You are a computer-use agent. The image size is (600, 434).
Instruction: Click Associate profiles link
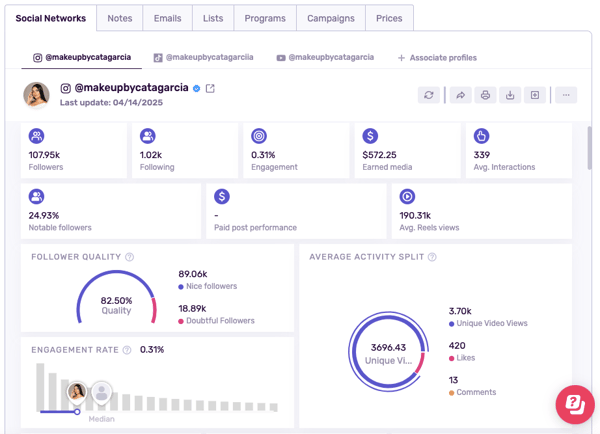[437, 58]
